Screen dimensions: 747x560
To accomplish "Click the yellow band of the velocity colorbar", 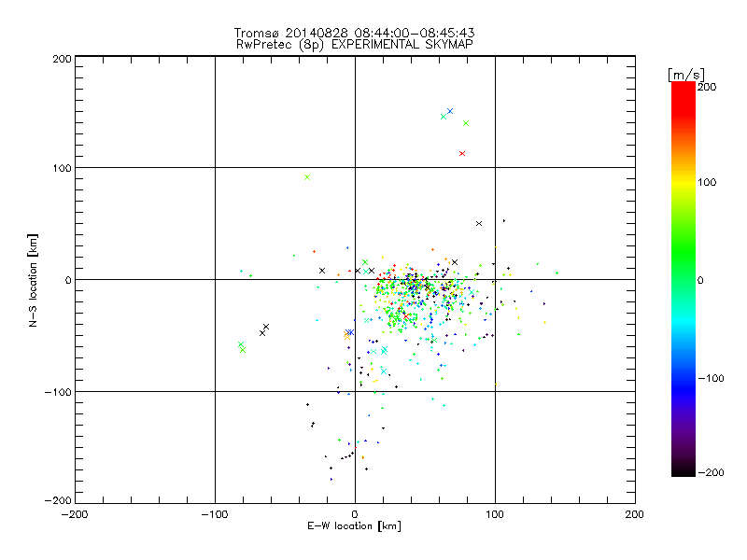I will tap(684, 183).
